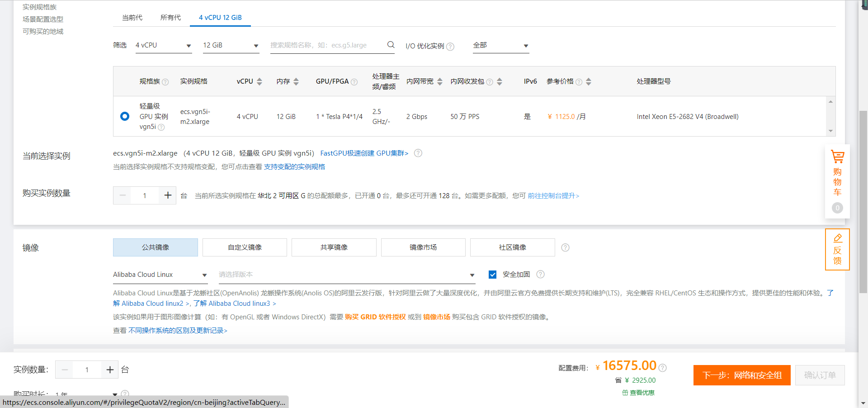
Task: Click the 购买实例数量 quantity input field
Action: click(x=145, y=195)
